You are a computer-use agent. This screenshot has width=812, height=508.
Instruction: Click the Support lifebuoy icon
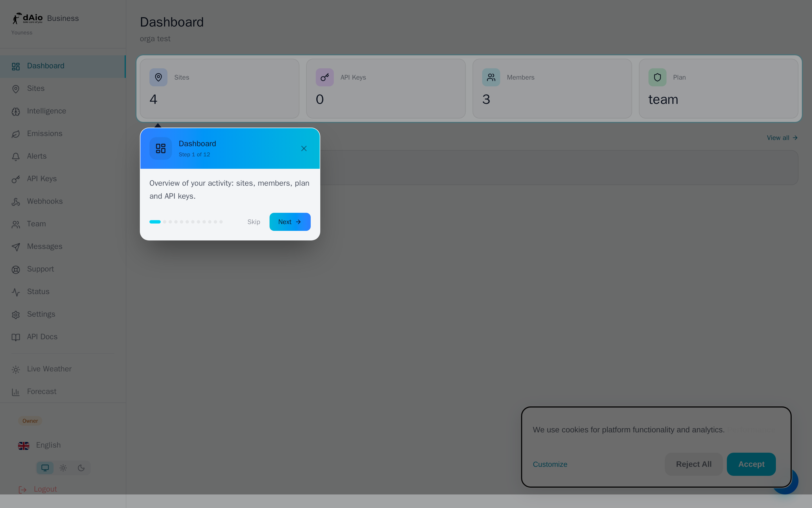point(16,270)
